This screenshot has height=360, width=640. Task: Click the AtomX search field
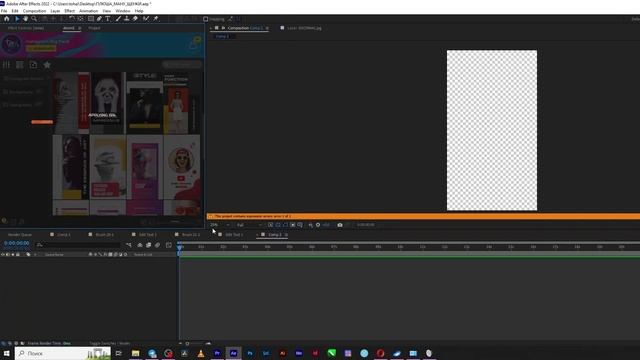point(182,64)
